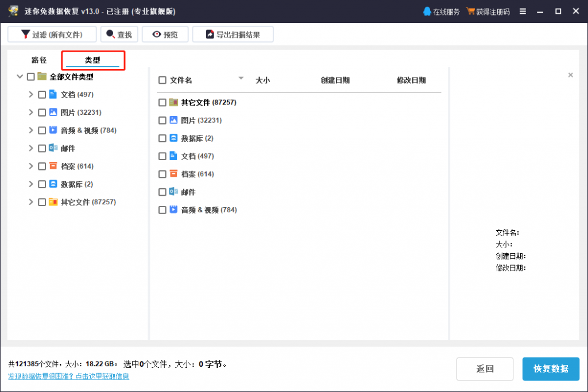Expand the 音频 & 视频 tree node

click(x=31, y=130)
